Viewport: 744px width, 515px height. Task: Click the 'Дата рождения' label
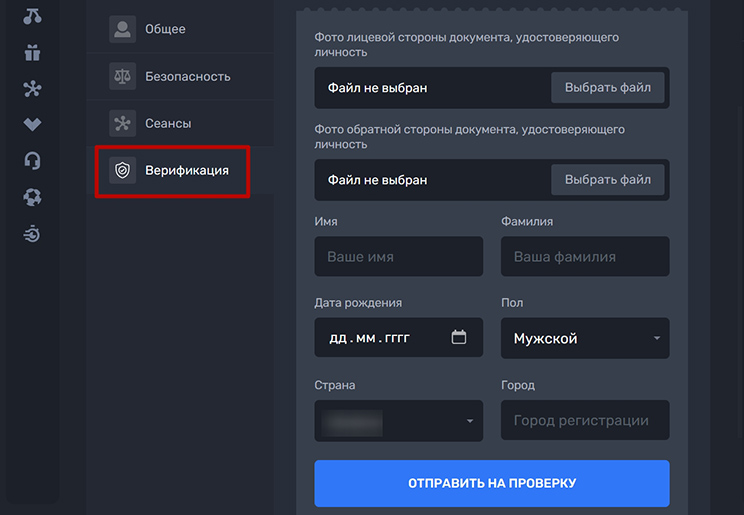(358, 303)
